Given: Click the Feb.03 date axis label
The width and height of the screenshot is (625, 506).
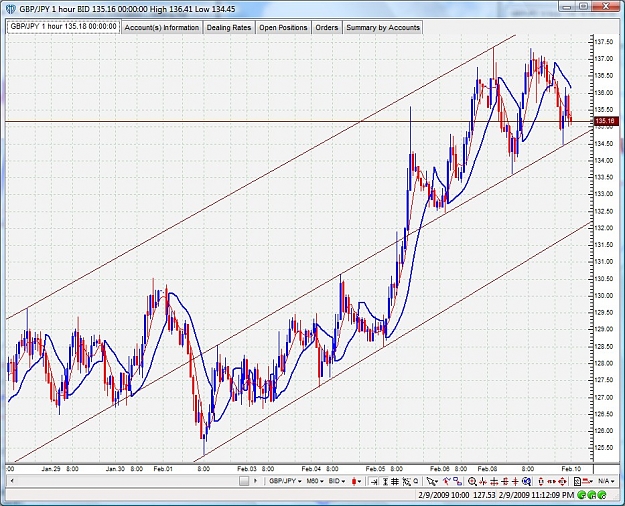Looking at the screenshot, I should (x=247, y=469).
